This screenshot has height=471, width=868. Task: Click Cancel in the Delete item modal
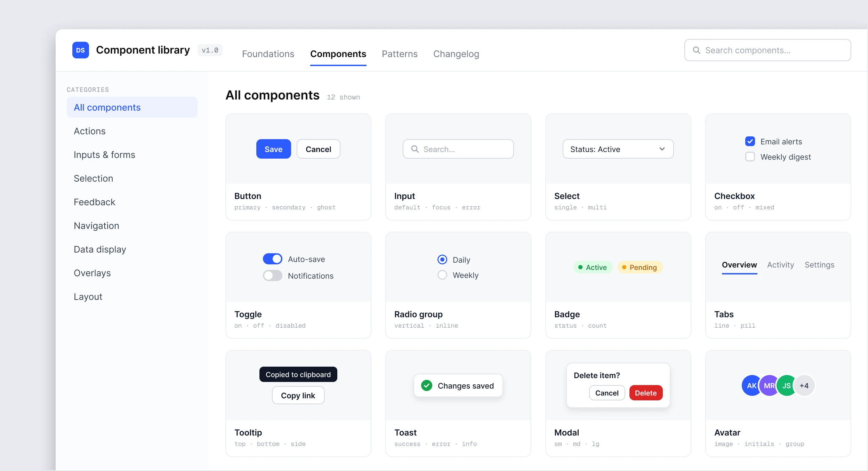(x=607, y=393)
